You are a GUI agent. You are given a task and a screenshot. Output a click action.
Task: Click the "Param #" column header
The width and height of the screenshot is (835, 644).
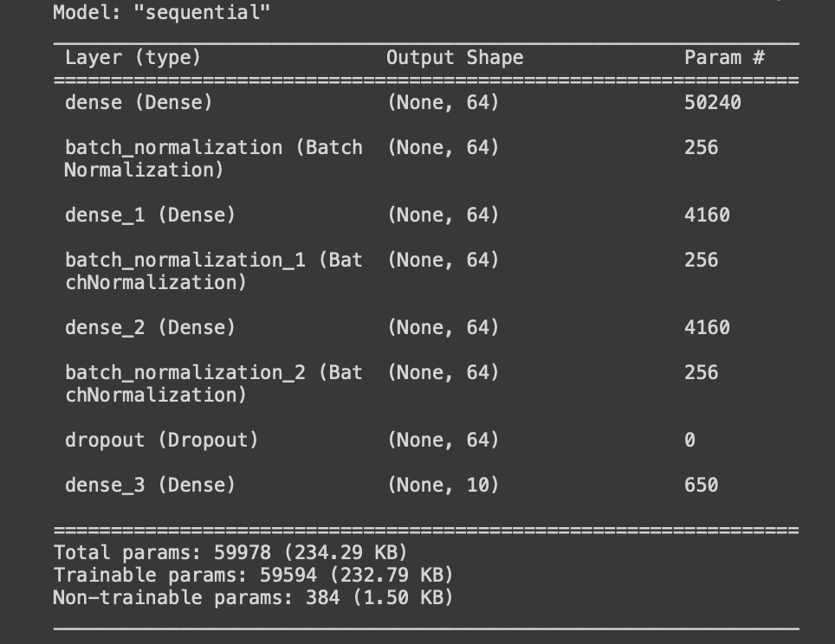[x=724, y=57]
